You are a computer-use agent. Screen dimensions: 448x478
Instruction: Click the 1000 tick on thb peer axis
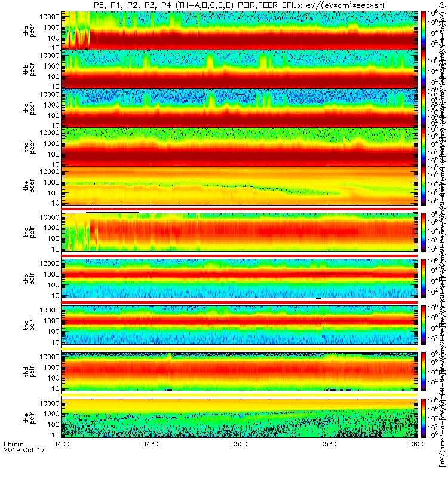point(51,66)
